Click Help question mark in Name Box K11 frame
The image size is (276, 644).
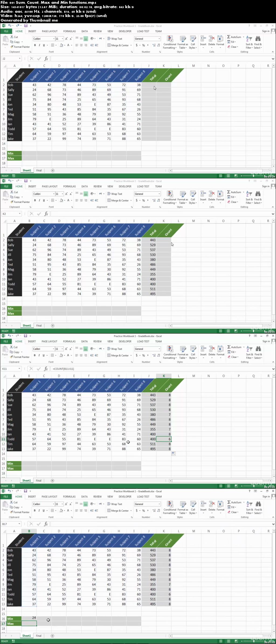(249, 336)
